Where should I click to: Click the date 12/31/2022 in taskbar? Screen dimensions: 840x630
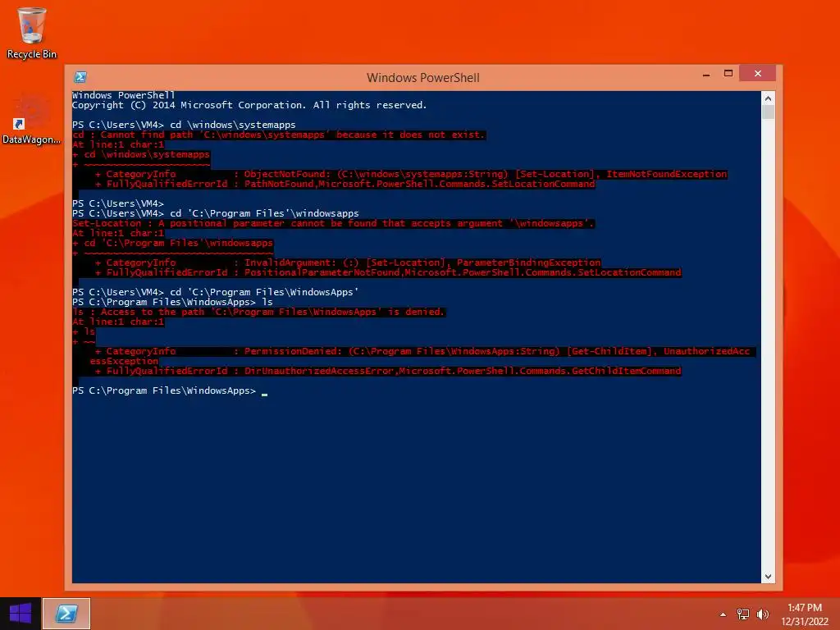805,622
